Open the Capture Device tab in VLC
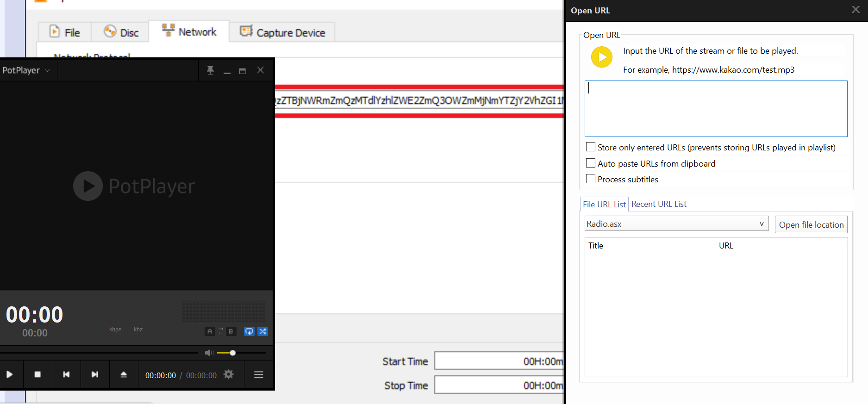The image size is (868, 404). (x=282, y=32)
